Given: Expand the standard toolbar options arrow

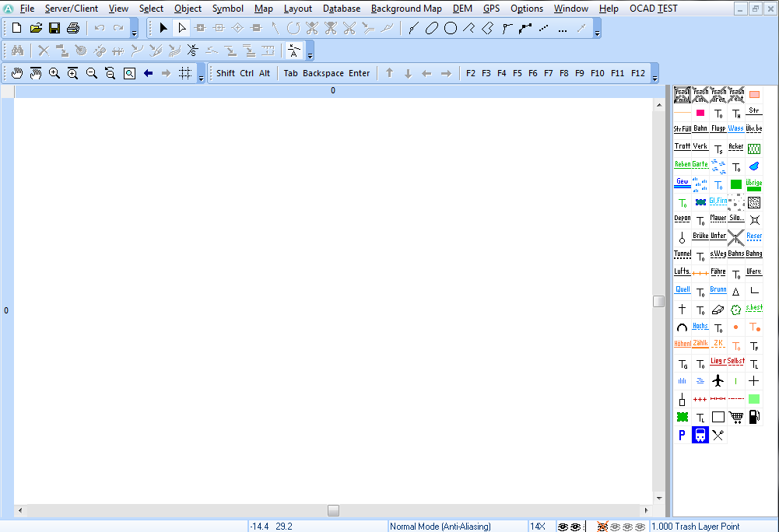Looking at the screenshot, I should point(134,33).
